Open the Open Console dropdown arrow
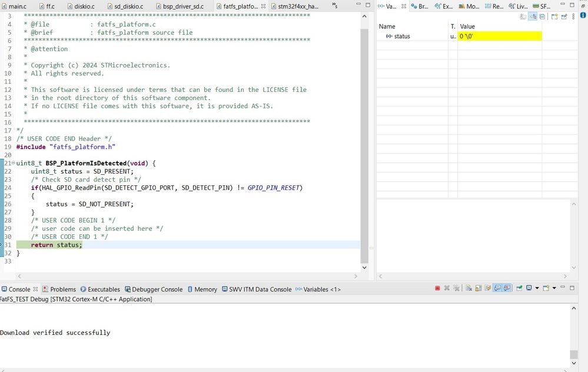 click(553, 288)
